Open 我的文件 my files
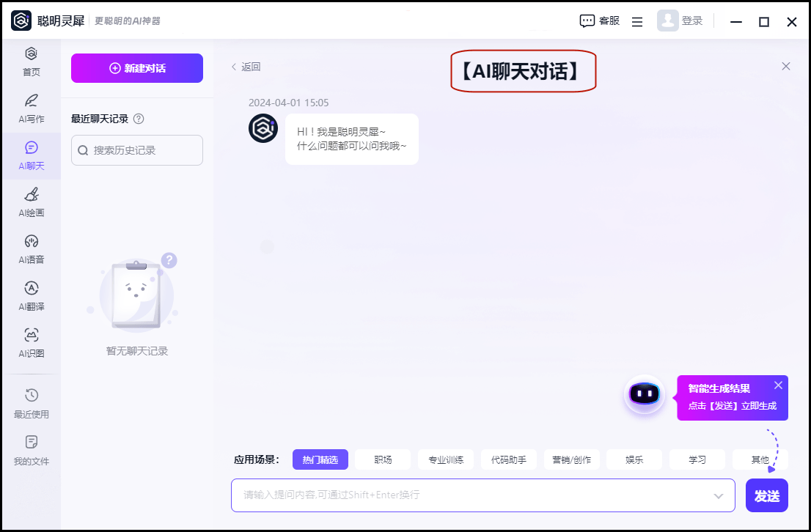Viewport: 811px width, 532px height. [31, 451]
